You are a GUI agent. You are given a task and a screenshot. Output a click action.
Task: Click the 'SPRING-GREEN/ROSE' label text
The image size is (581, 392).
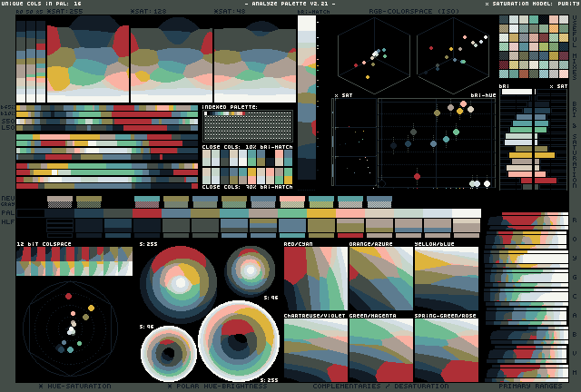click(x=446, y=316)
